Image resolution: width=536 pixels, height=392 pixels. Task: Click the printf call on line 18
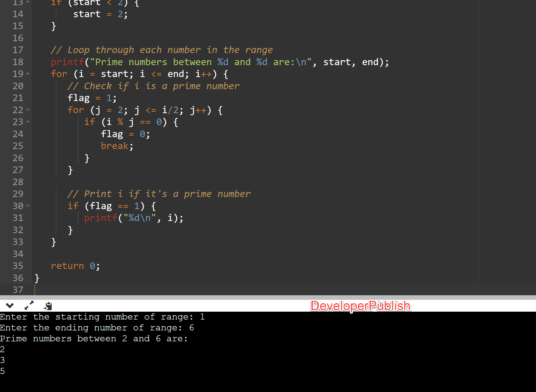[67, 62]
